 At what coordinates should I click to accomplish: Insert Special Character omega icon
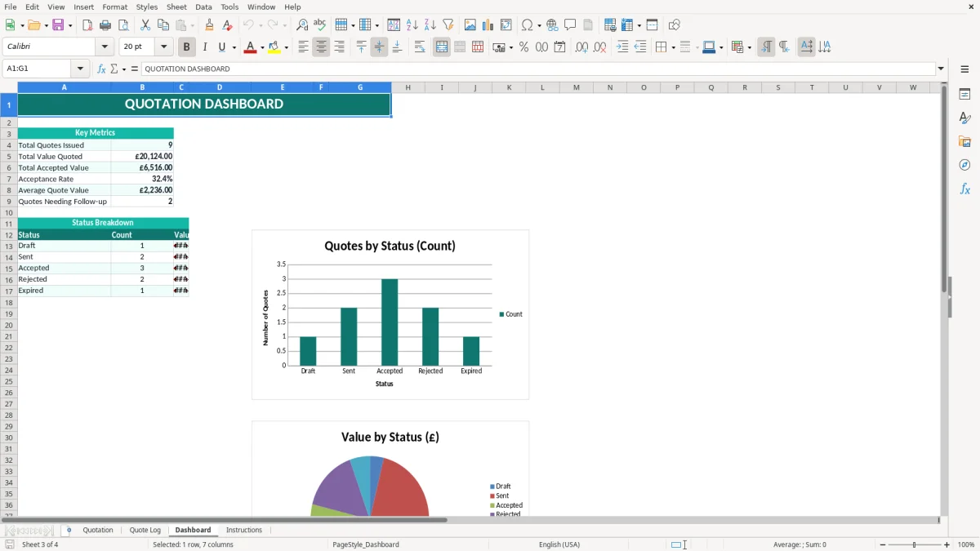click(x=527, y=25)
